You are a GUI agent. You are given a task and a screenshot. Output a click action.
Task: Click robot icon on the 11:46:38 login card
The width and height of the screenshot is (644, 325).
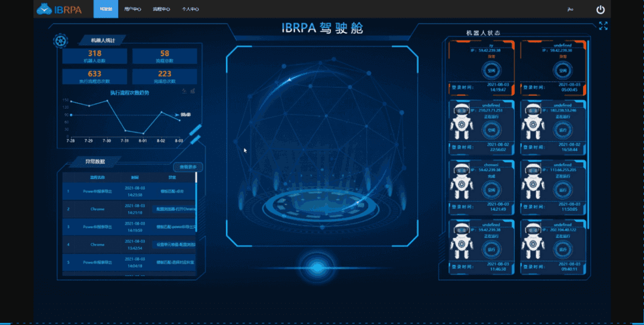click(x=461, y=241)
